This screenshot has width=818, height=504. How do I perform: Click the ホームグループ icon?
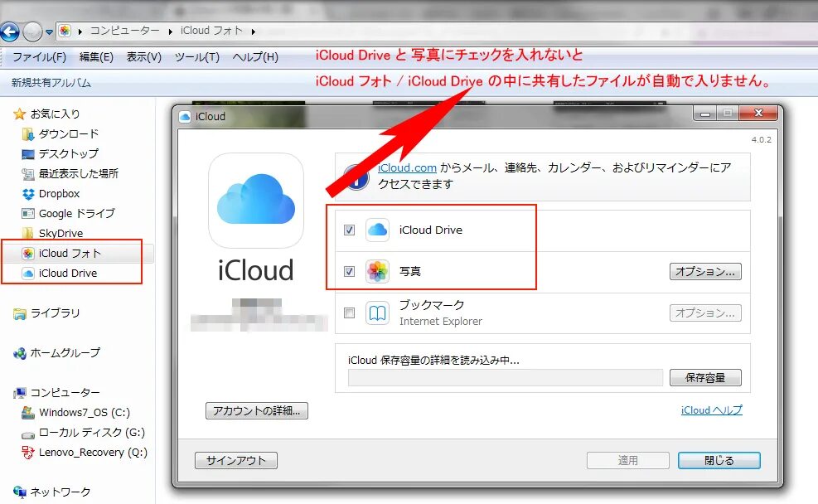19,353
